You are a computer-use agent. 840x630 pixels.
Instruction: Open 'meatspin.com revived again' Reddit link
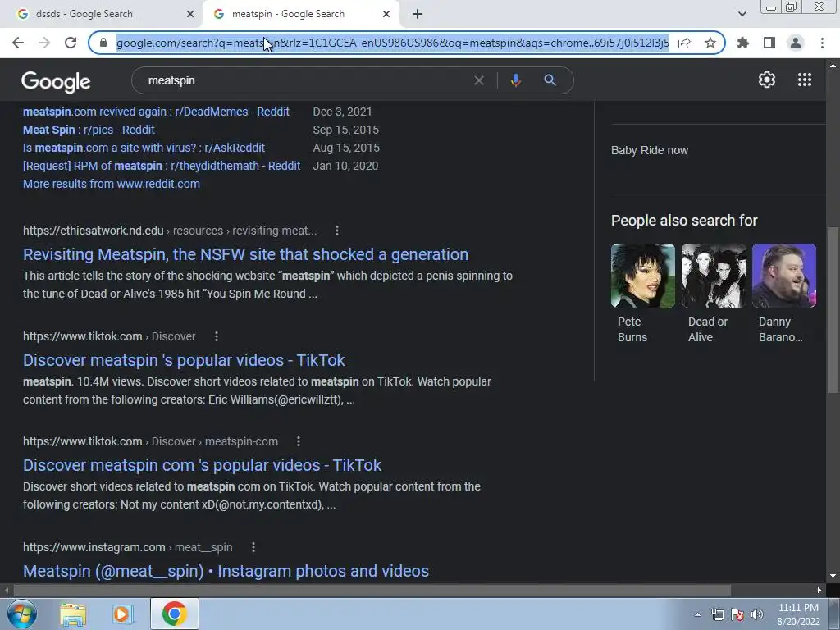point(156,112)
